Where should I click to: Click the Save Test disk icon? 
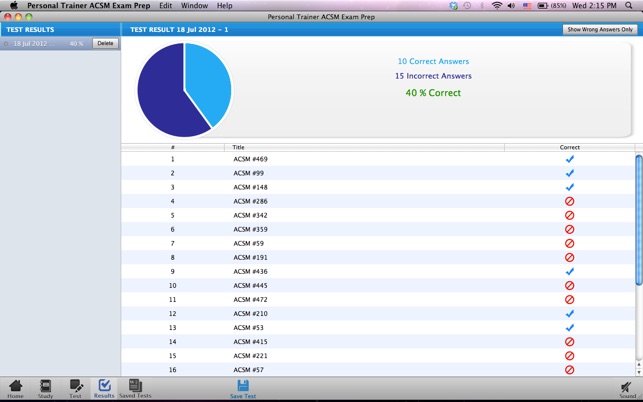[x=243, y=387]
